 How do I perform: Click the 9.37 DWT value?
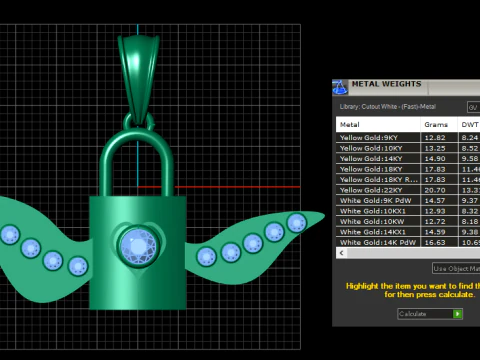click(470, 201)
